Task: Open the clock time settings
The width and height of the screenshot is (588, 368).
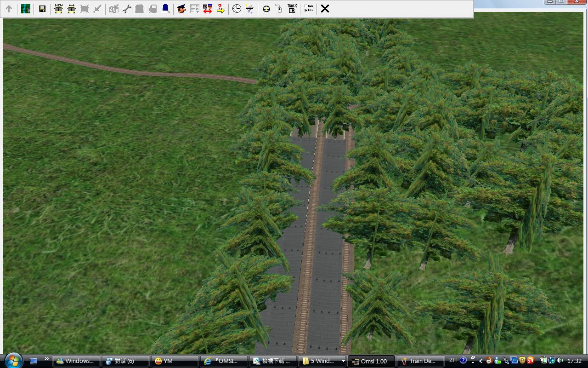Action: [x=237, y=9]
